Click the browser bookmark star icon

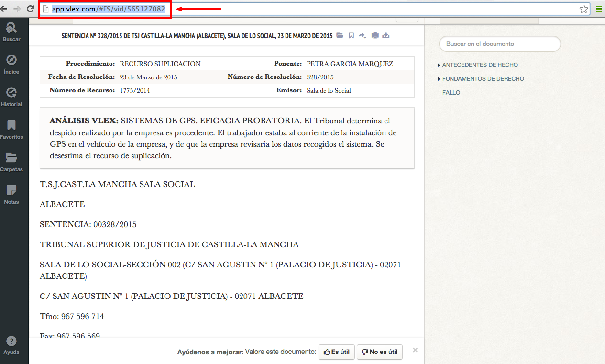click(583, 9)
